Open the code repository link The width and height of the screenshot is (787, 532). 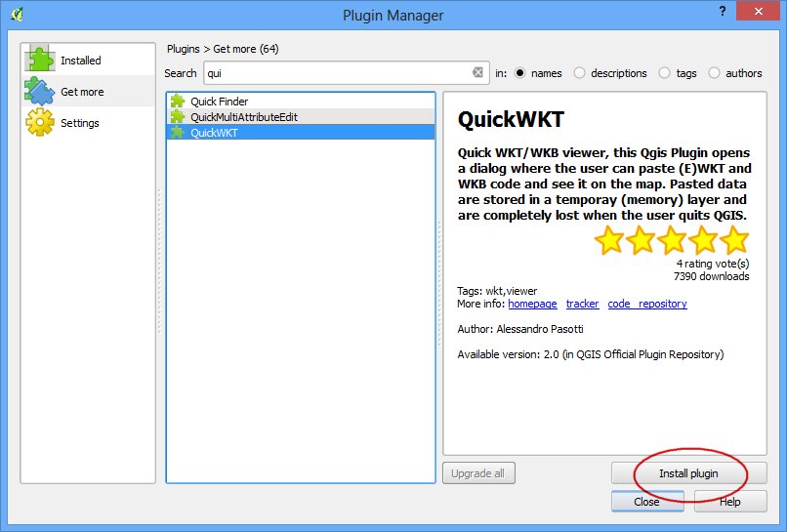[x=647, y=304]
